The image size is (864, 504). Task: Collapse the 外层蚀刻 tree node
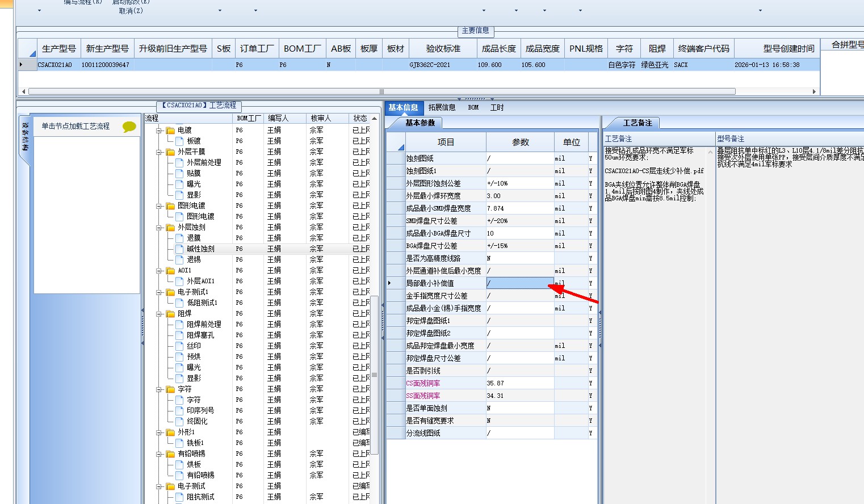160,228
